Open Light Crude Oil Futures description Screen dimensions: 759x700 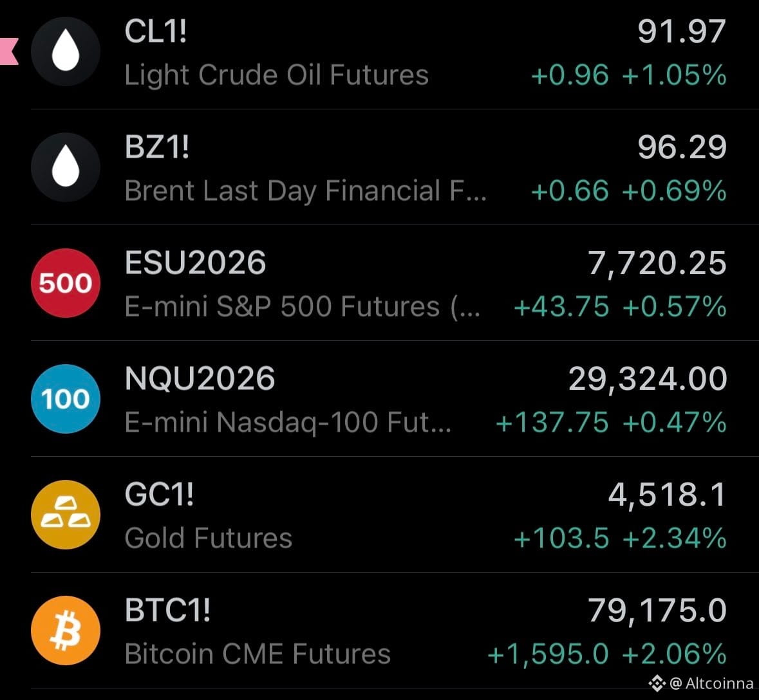[x=276, y=75]
